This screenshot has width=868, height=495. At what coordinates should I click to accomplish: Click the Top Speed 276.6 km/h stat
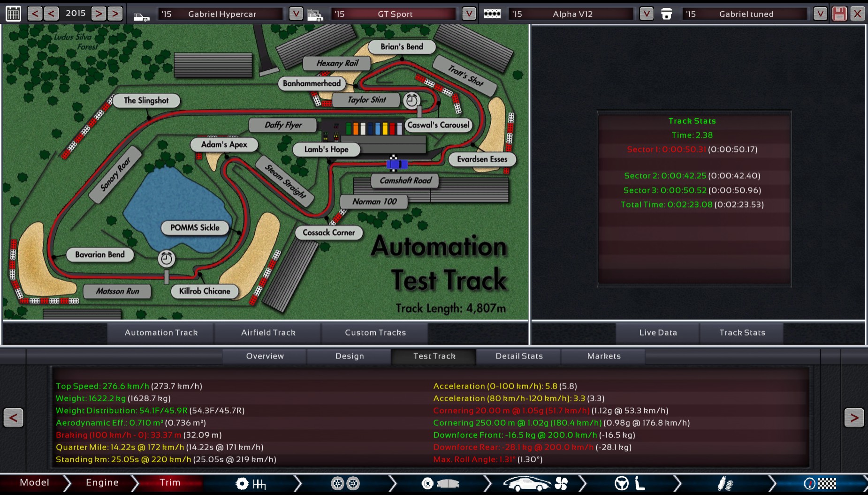point(129,386)
